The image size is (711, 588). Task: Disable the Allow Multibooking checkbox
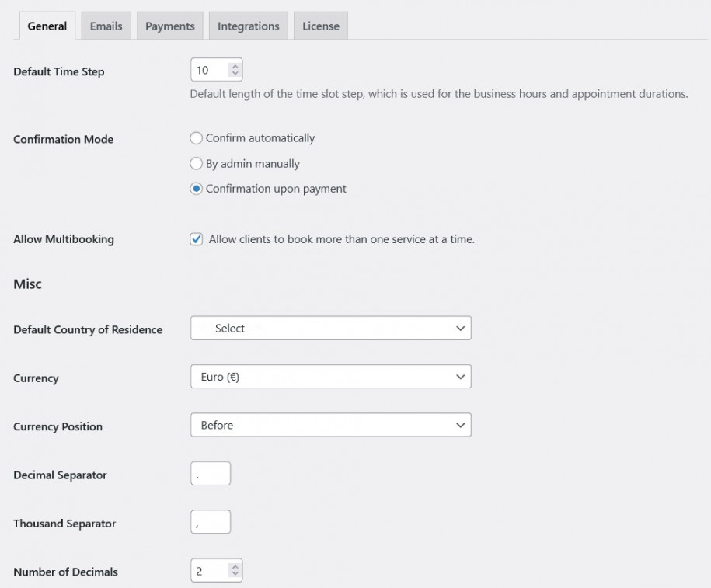[197, 239]
